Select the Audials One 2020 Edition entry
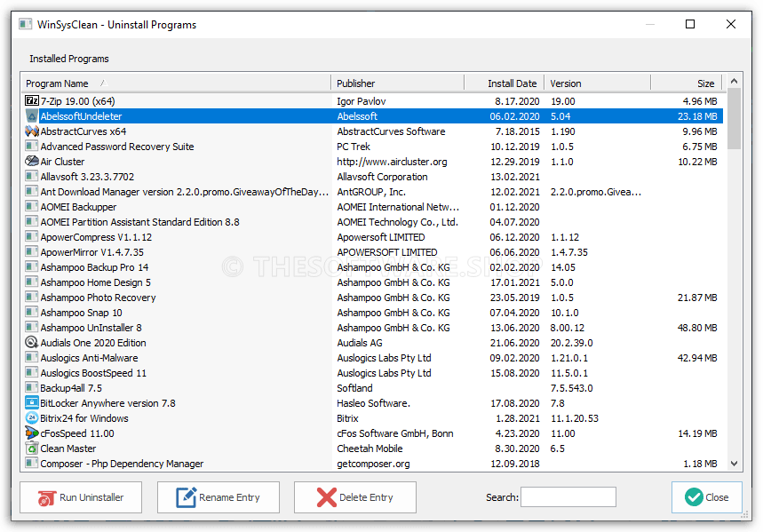The image size is (763, 532). tap(374, 342)
